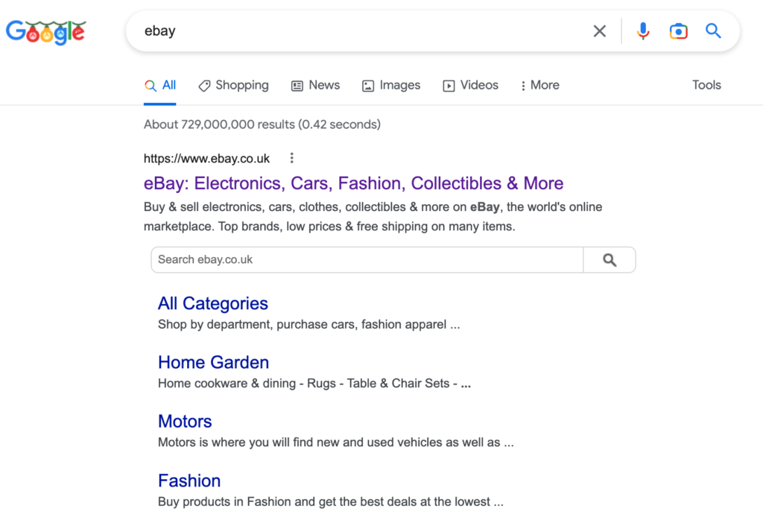Screen dimensions: 763x532
Task: Click the eBay sitelinks search magnifier button
Action: point(610,260)
